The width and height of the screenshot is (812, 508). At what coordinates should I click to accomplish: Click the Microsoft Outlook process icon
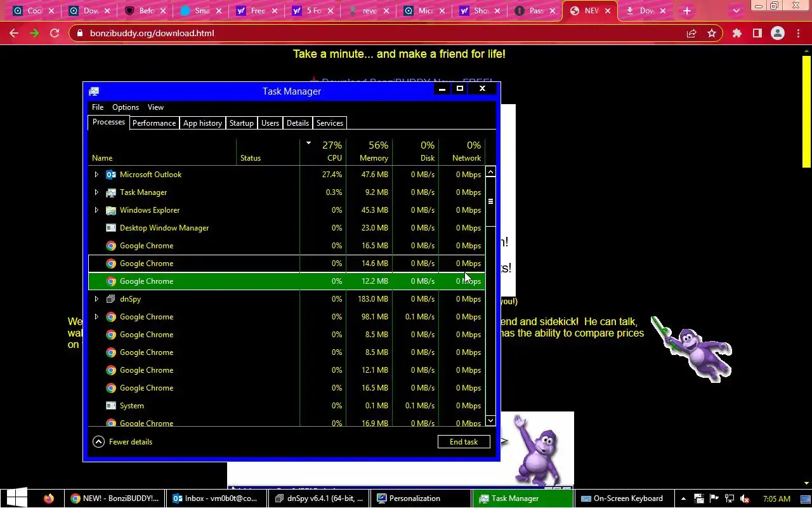[x=111, y=175]
